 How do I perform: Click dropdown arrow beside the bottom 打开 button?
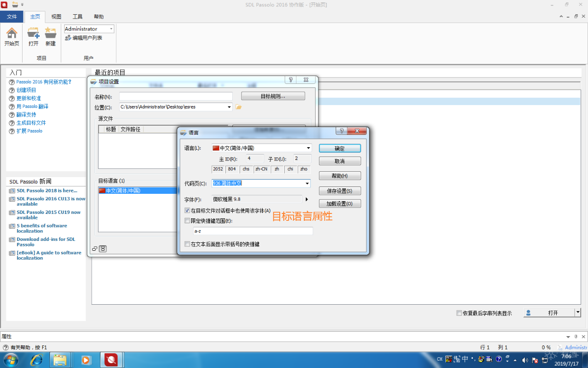point(578,312)
